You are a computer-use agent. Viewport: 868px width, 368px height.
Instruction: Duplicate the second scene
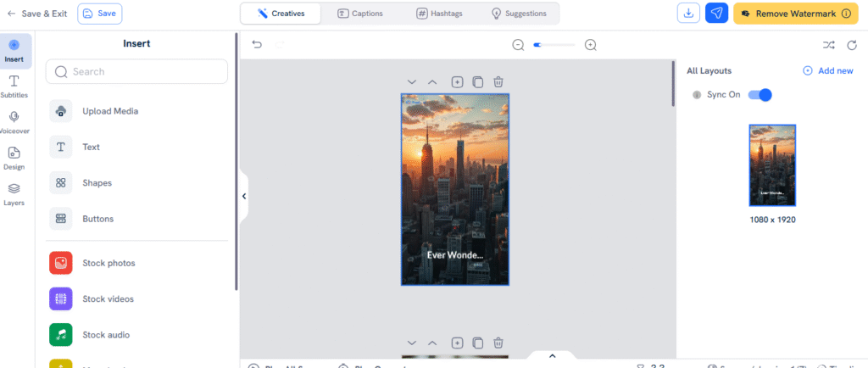478,343
